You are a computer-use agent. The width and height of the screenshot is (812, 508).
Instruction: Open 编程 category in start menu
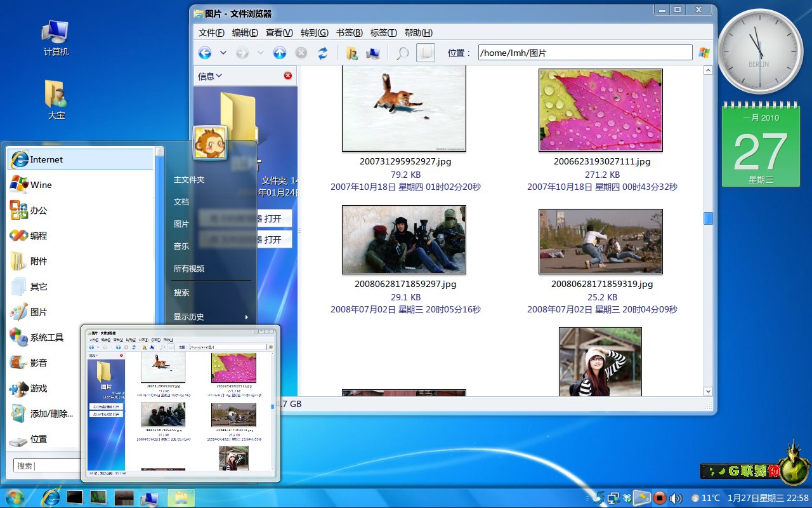coord(81,236)
